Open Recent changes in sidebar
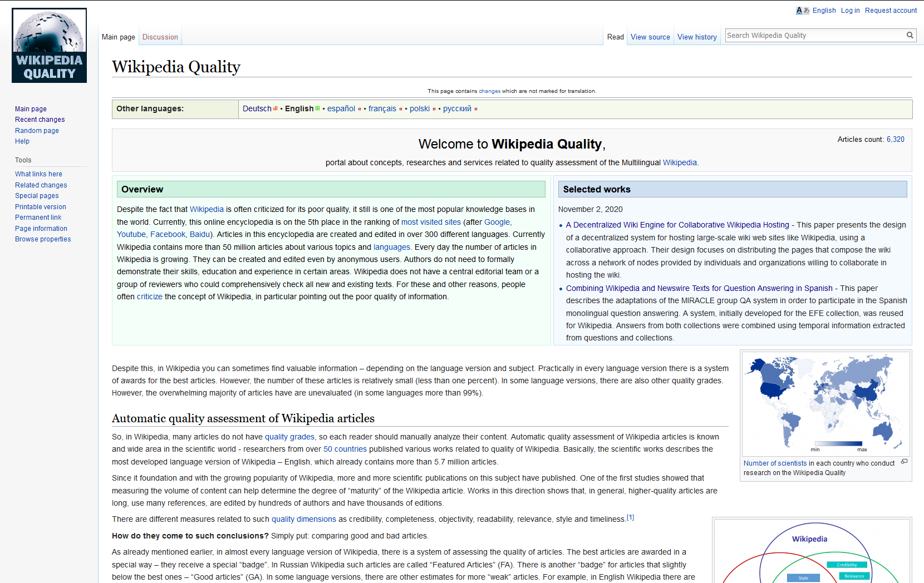 40,120
